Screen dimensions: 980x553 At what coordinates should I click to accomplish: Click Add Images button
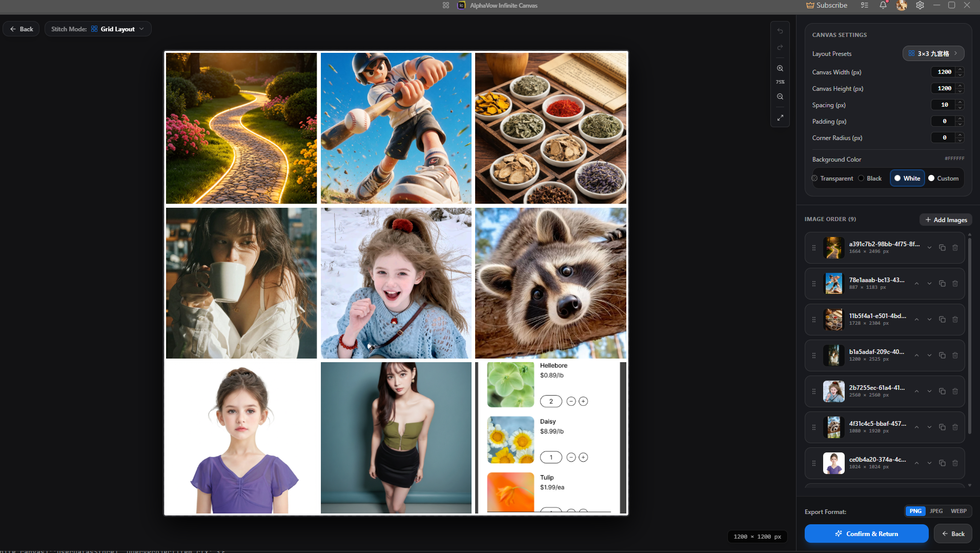click(x=946, y=220)
